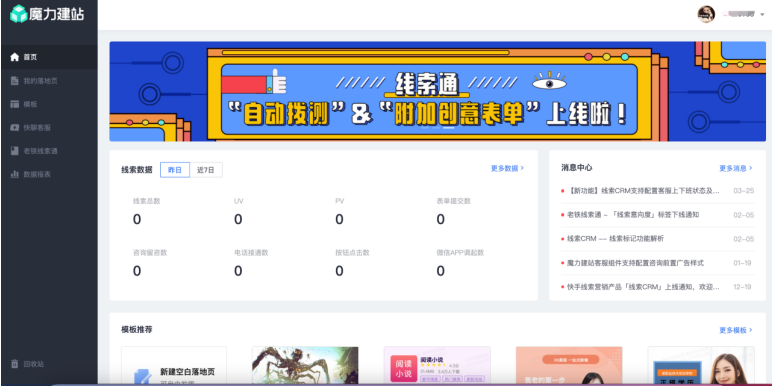Open the orange 一站式 template thumbnail

coord(569,366)
